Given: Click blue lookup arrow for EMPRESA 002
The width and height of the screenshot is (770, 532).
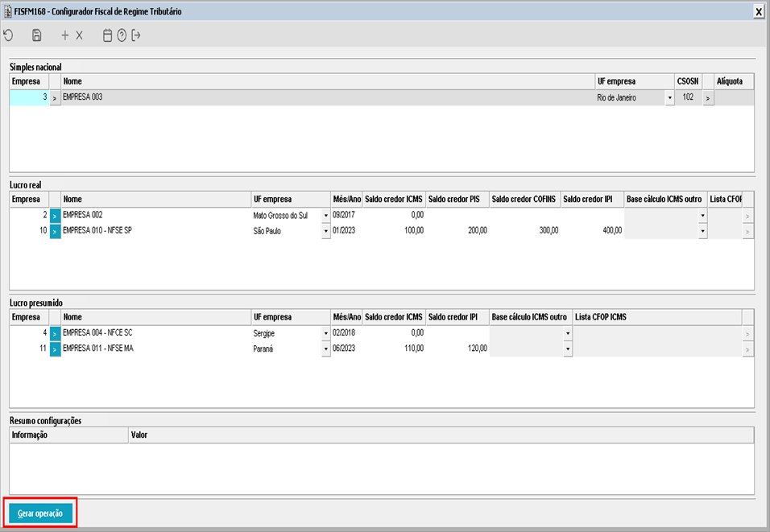Looking at the screenshot, I should point(55,216).
